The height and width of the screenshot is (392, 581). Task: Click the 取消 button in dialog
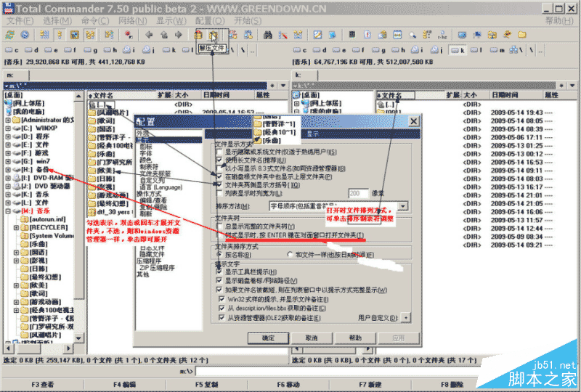click(x=311, y=338)
